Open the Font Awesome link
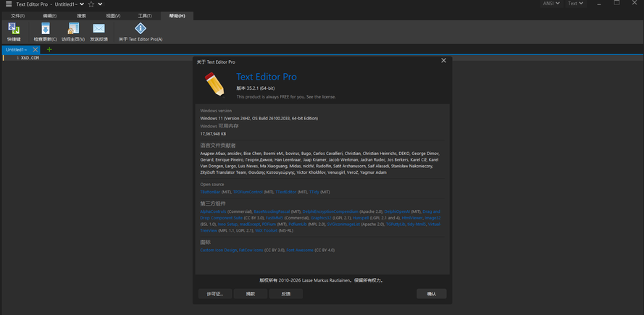The width and height of the screenshot is (644, 315). point(300,250)
